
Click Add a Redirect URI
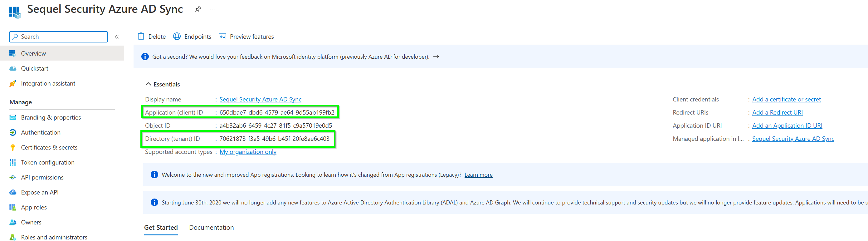[777, 113]
